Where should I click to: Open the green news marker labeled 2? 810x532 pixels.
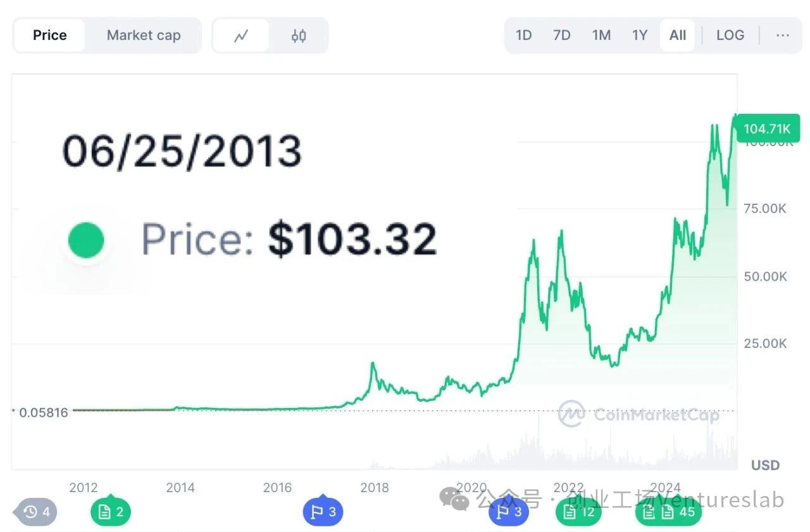111,511
